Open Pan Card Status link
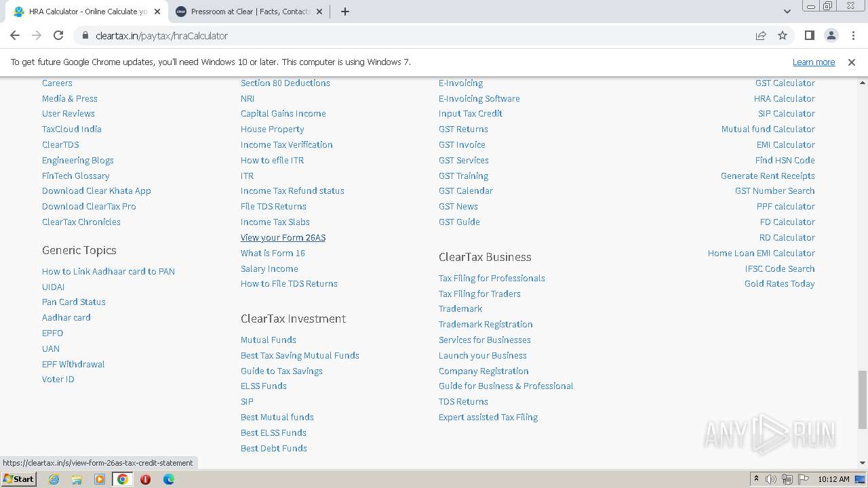The image size is (868, 488). (x=74, y=302)
